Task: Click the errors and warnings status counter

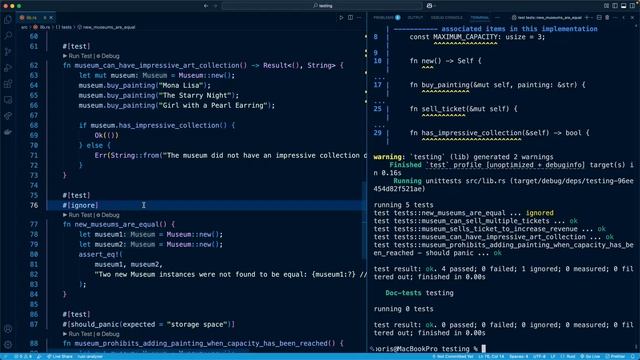Action: point(23,356)
